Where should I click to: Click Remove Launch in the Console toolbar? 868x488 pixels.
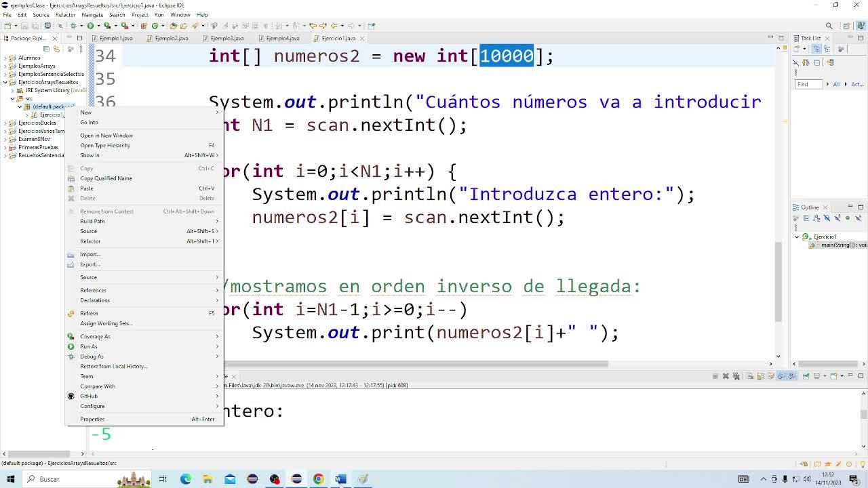pos(726,376)
